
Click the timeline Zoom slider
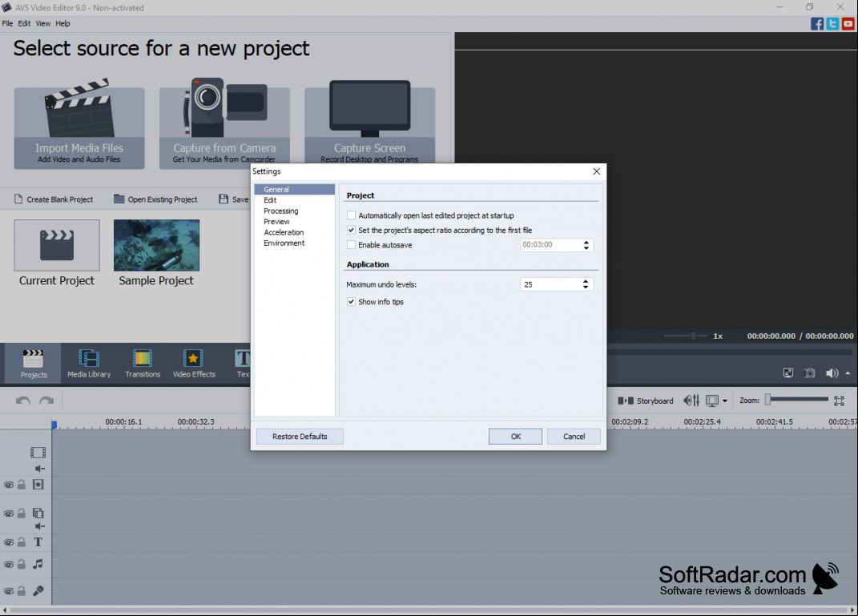point(796,400)
